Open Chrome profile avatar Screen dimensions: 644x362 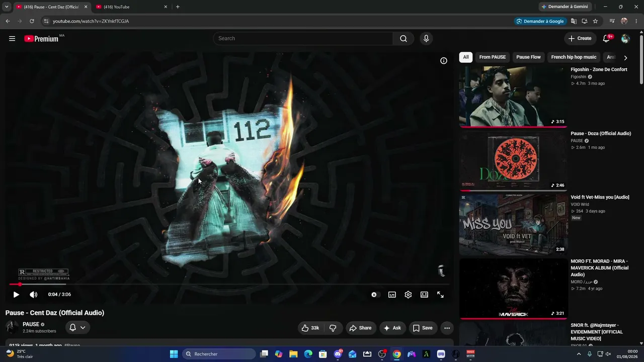624,21
